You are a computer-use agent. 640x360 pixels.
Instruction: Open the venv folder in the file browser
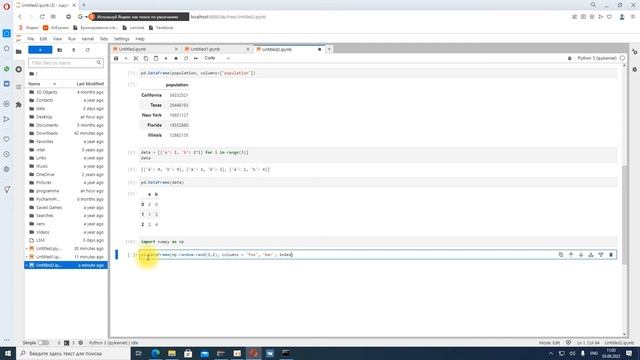tap(40, 224)
